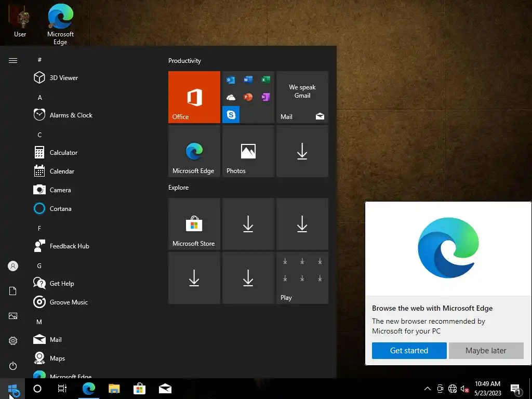
Task: Open File Explorer from the taskbar
Action: tap(114, 389)
